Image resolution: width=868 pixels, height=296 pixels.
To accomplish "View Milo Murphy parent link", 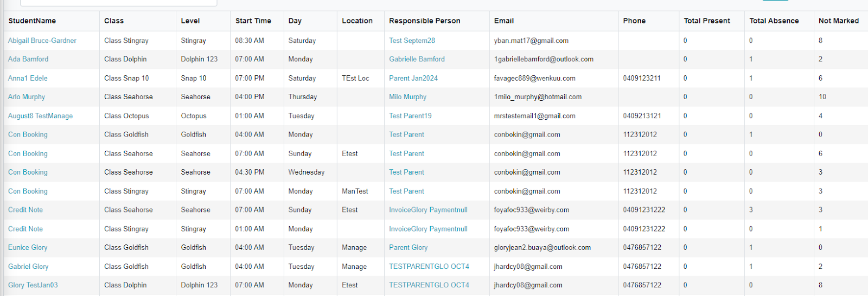I will pos(407,97).
